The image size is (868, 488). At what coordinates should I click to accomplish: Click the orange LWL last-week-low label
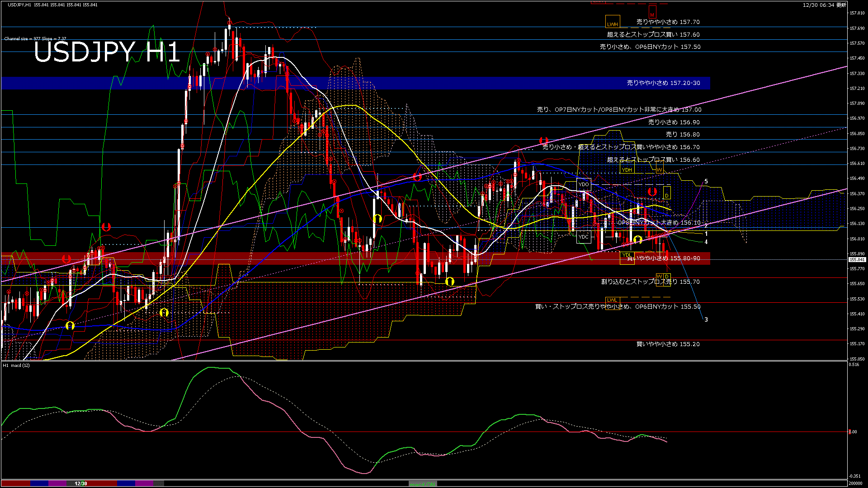click(x=612, y=300)
